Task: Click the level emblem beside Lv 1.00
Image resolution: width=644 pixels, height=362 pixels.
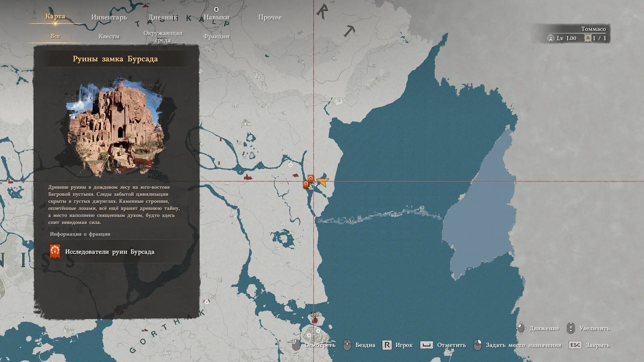Action: (550, 38)
